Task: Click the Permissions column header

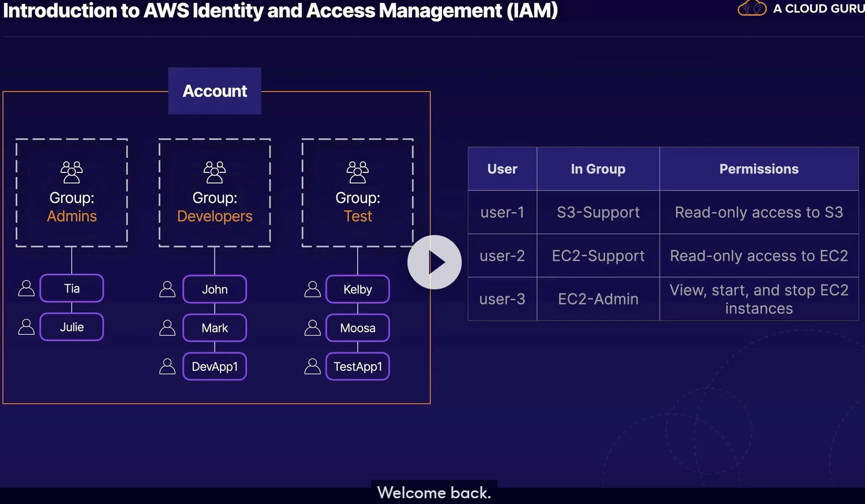Action: [x=759, y=169]
